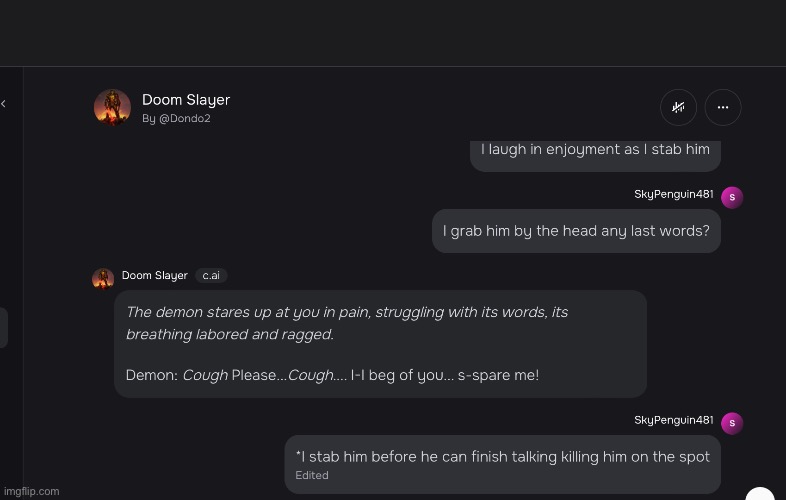Select the demon begging reply bubble
786x500 pixels.
tap(380, 344)
